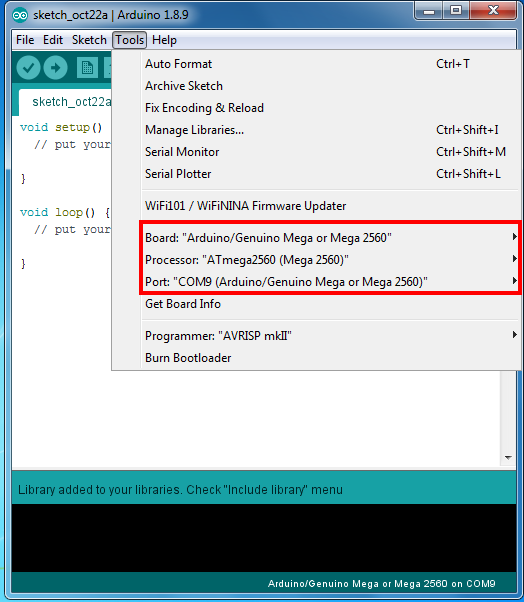Viewport: 524px width, 602px height.
Task: Open the Serial Plotter
Action: click(331, 174)
